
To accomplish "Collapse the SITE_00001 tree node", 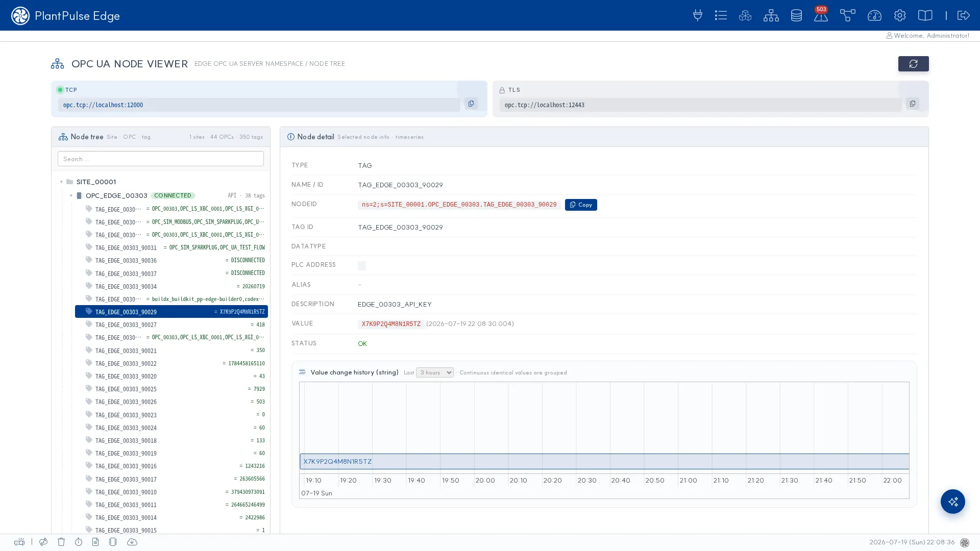I will (x=61, y=182).
